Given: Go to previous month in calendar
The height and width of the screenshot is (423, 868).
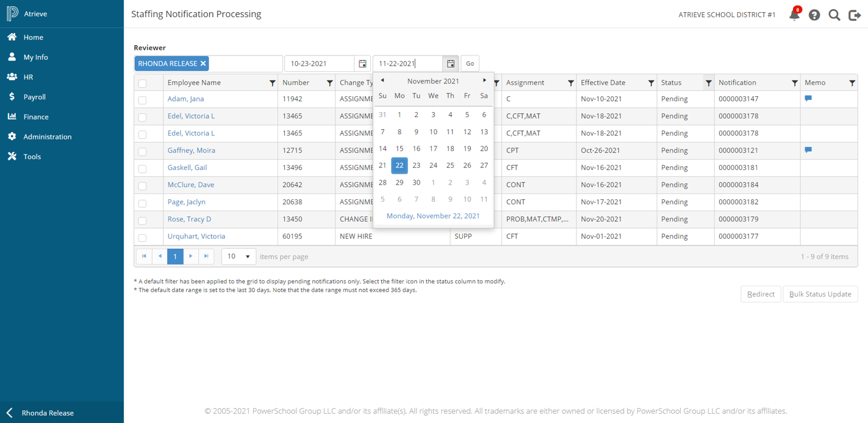Looking at the screenshot, I should [382, 80].
